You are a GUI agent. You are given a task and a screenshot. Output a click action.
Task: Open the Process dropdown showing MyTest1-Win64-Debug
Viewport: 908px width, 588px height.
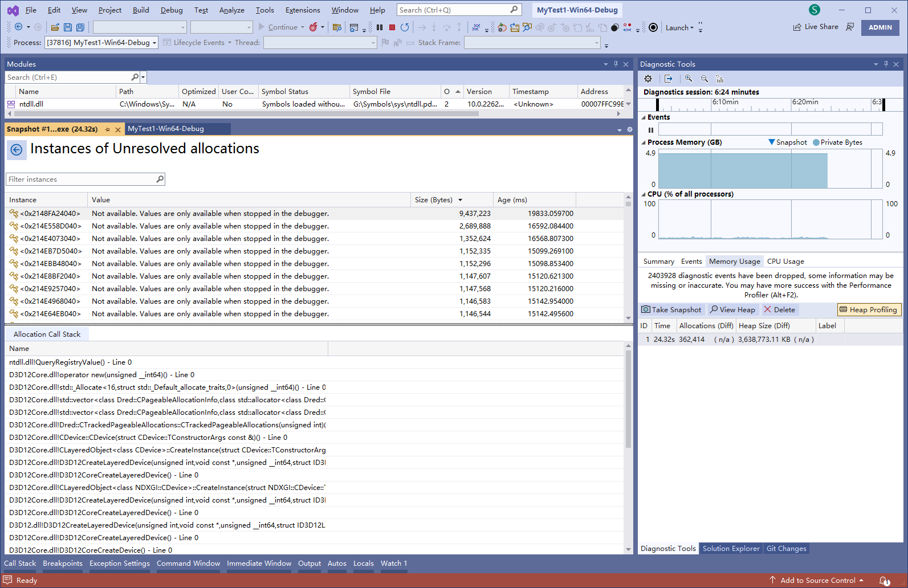pyautogui.click(x=101, y=43)
